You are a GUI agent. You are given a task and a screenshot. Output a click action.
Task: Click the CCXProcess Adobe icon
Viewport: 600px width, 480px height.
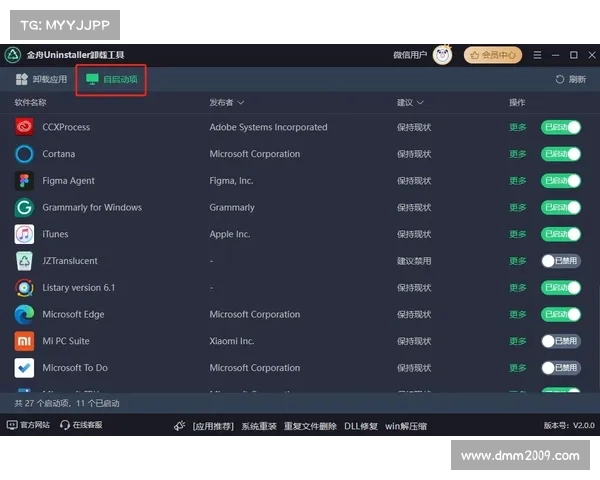(x=24, y=127)
